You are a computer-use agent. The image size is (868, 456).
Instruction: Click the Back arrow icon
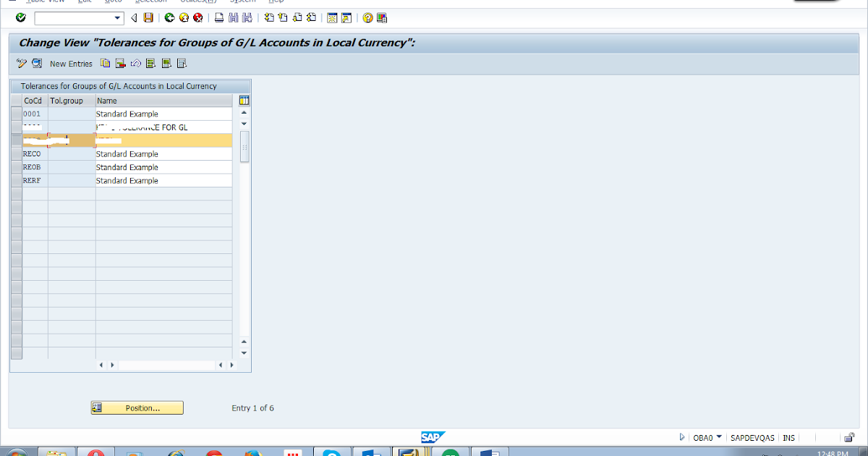click(135, 17)
